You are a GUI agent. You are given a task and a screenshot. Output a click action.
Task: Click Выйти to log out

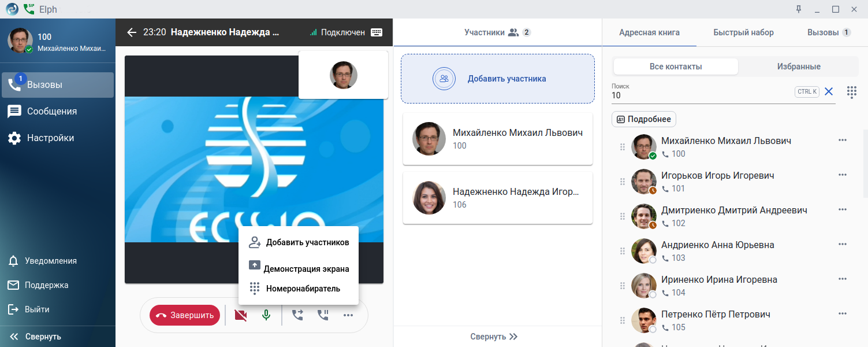coord(58,309)
